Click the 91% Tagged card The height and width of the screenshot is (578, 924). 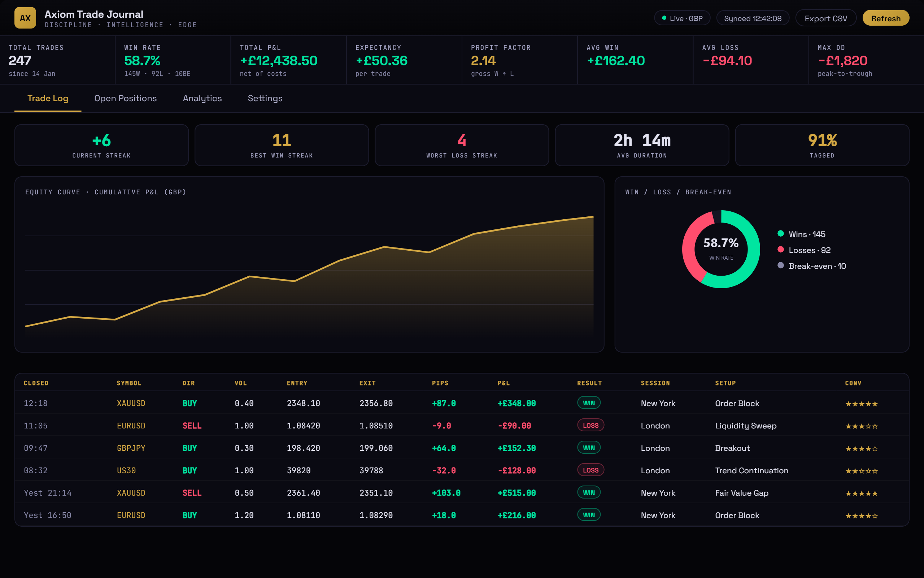pyautogui.click(x=822, y=145)
